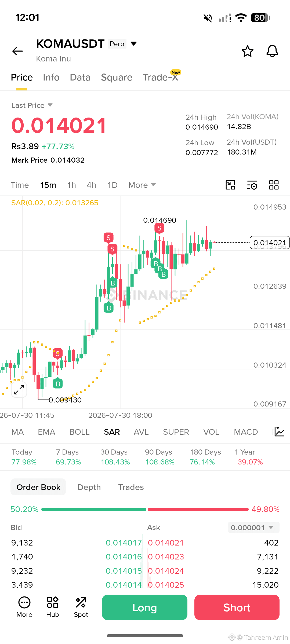Open the Data tab
This screenshot has height=644, width=290.
tap(80, 77)
